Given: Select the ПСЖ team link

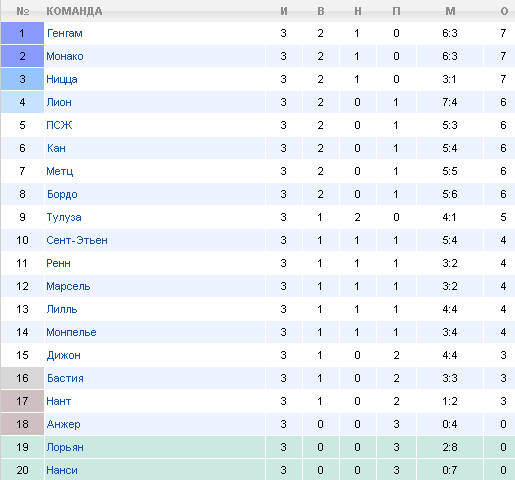Looking at the screenshot, I should click(59, 125).
